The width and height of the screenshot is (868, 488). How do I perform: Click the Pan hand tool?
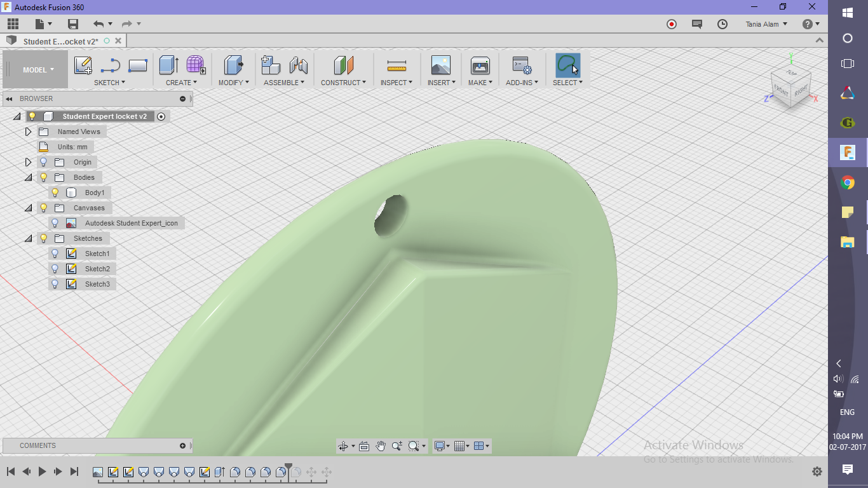[381, 446]
